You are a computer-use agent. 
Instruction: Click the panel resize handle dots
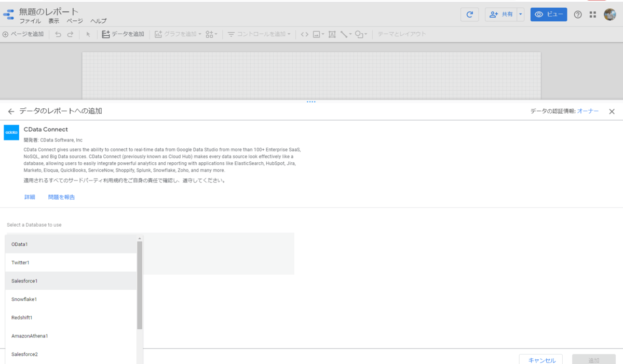pos(311,102)
